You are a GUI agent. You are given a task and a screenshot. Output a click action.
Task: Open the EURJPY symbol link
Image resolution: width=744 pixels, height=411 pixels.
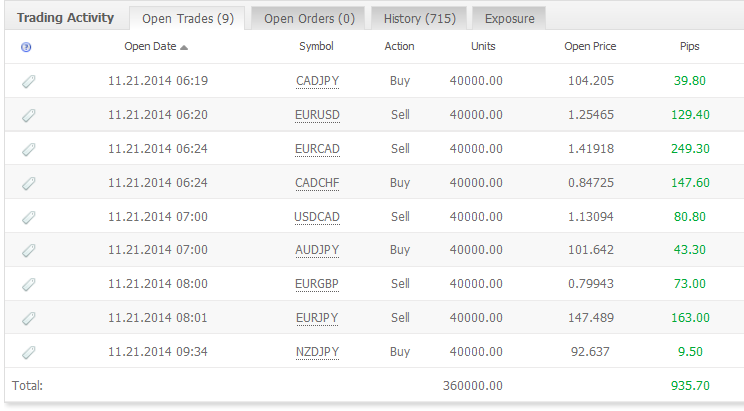coord(317,318)
